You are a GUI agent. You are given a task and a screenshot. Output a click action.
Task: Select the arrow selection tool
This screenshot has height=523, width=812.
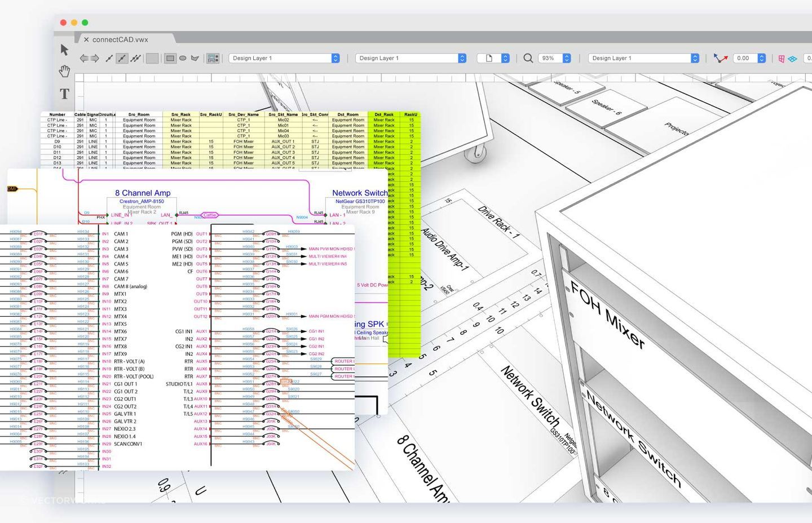point(64,50)
